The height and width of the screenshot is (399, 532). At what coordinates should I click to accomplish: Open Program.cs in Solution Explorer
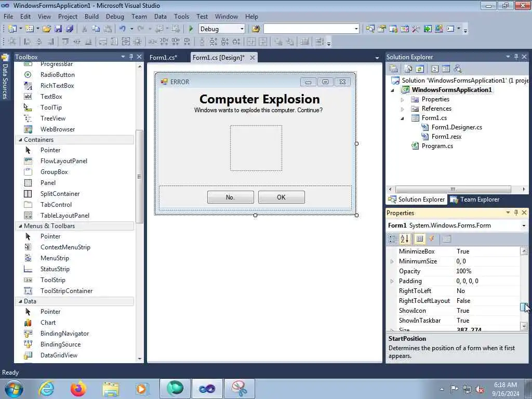pyautogui.click(x=437, y=146)
